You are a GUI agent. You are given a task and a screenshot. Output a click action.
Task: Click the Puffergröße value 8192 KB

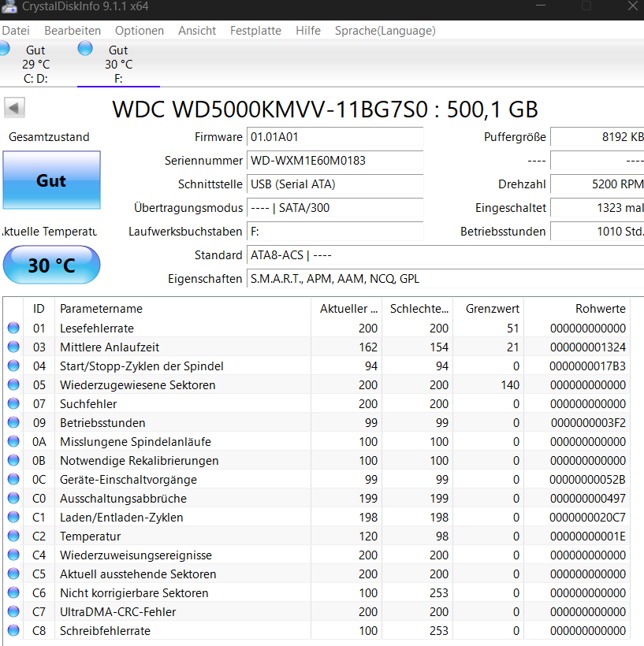click(x=597, y=137)
